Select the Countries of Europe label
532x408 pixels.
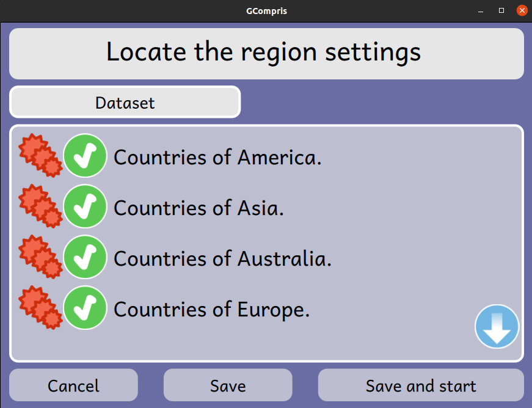(212, 309)
